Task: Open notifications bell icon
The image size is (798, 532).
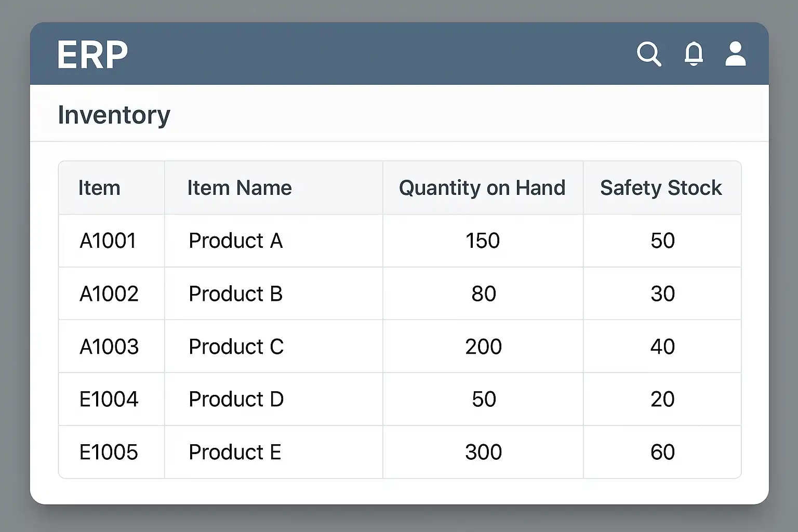Action: pos(694,54)
